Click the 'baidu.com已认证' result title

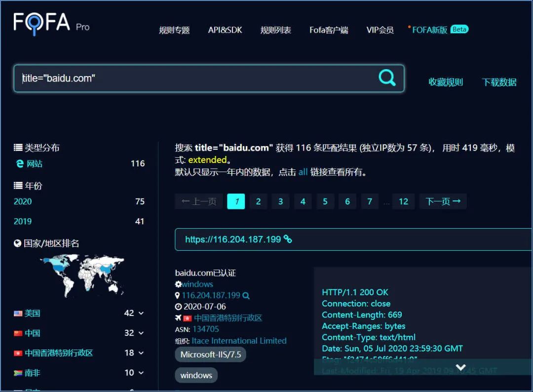205,273
